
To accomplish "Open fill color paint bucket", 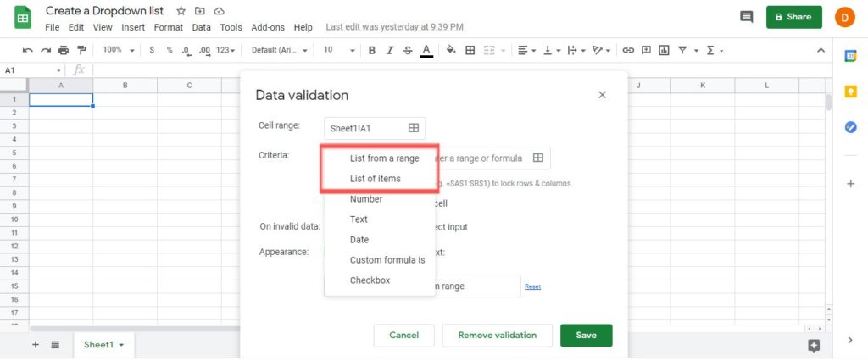I will point(451,50).
